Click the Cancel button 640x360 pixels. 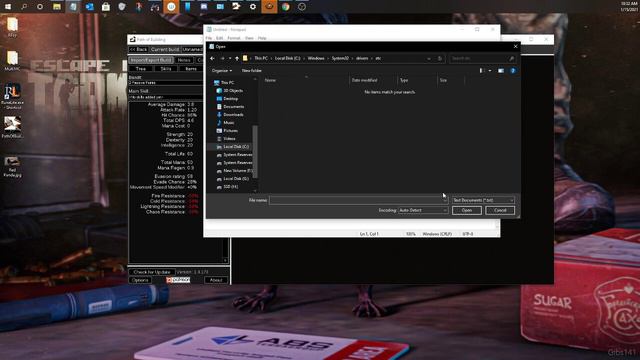[x=500, y=210]
